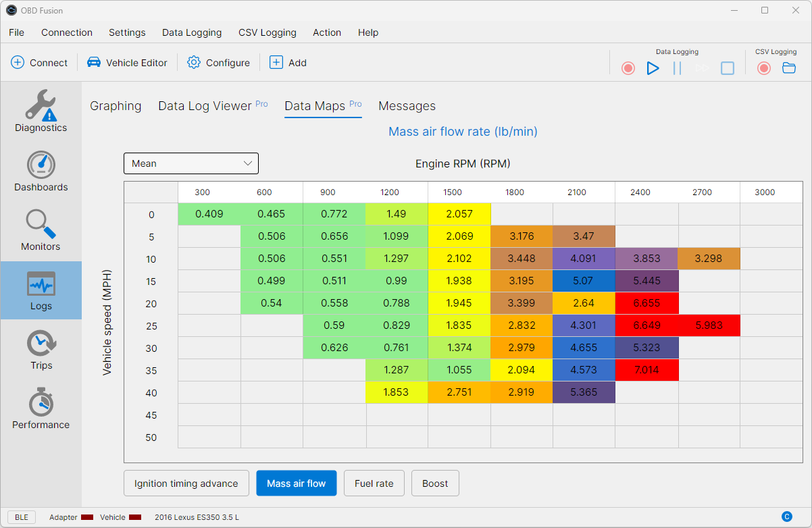Open the Performance section
This screenshot has height=528, width=812.
point(41,408)
